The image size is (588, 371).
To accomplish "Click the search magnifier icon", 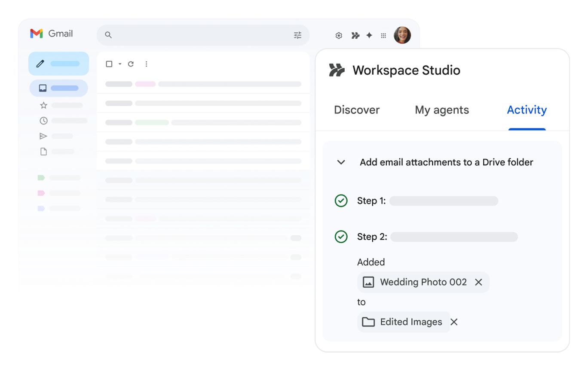I will click(x=108, y=35).
